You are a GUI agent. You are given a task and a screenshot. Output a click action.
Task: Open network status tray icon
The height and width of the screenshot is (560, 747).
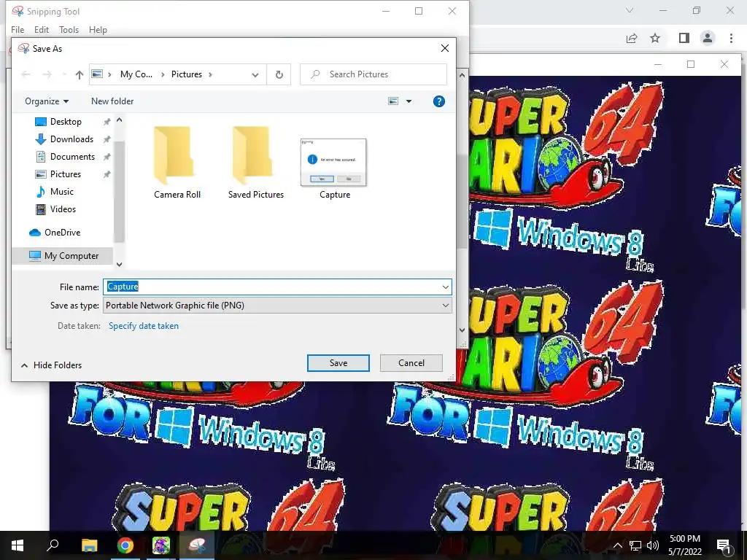(635, 545)
